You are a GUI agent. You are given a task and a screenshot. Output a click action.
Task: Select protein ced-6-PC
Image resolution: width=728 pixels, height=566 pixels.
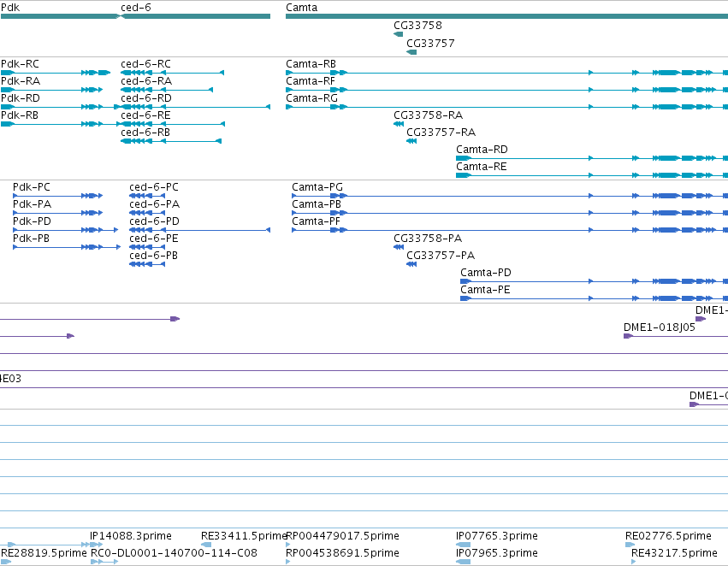(x=154, y=187)
